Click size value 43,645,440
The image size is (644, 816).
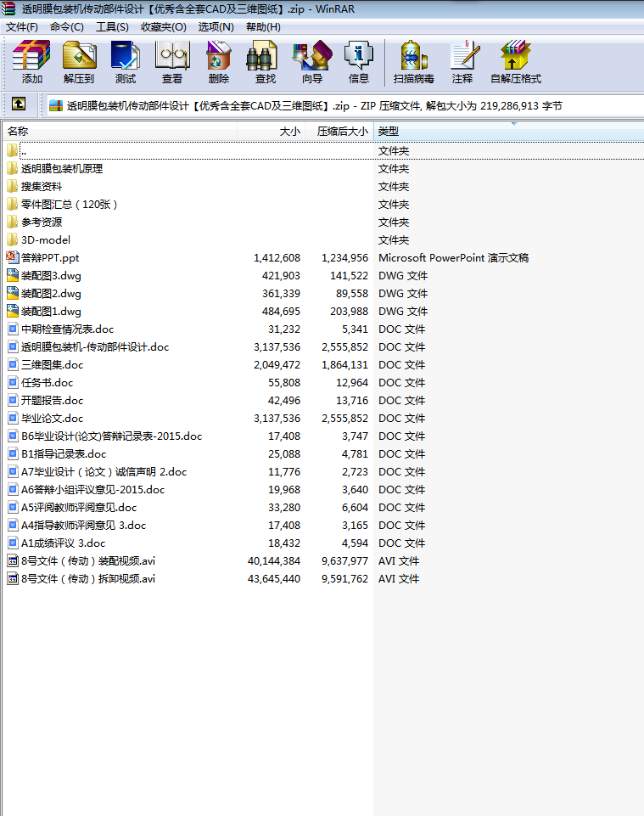(x=273, y=579)
